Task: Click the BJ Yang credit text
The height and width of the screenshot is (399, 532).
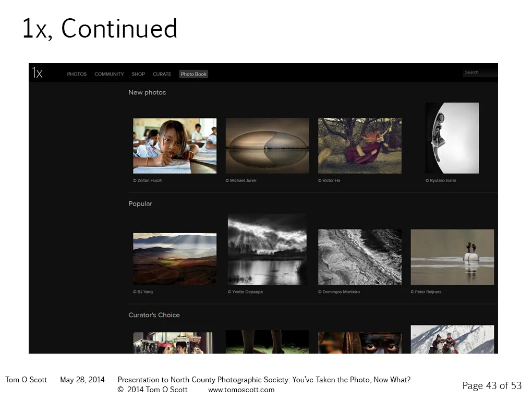Action: 143,292
